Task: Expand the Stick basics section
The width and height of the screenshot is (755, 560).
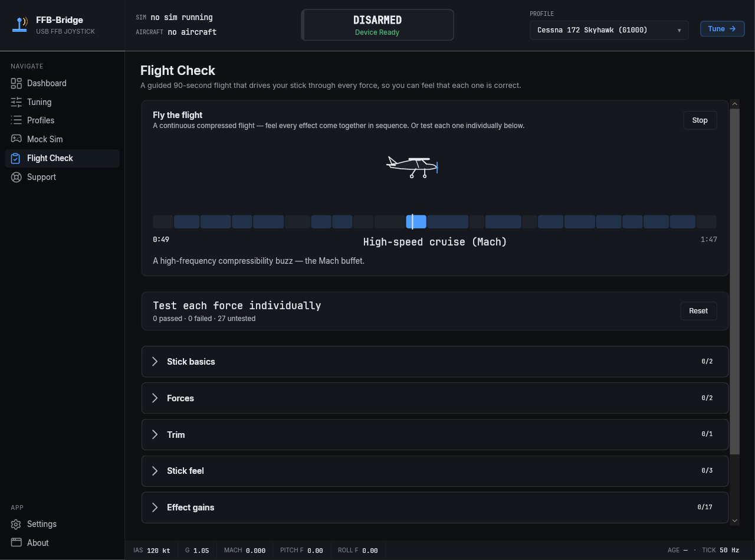Action: tap(435, 362)
